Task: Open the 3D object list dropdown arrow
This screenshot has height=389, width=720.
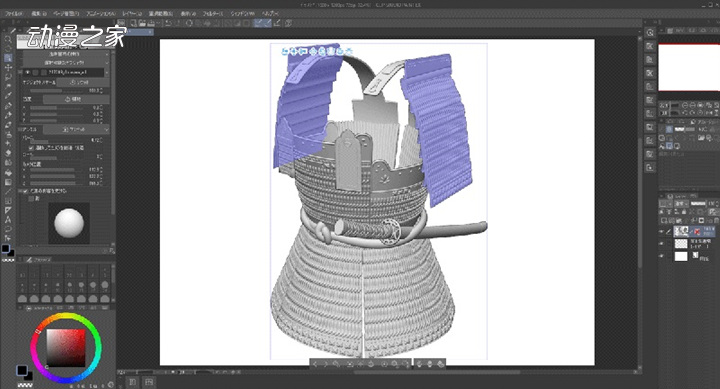Action: pyautogui.click(x=107, y=72)
